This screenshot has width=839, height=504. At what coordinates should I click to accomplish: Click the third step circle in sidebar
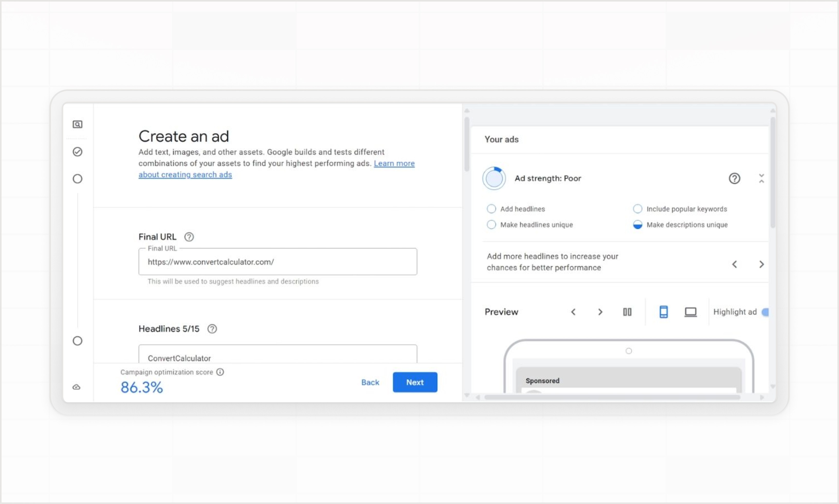[x=77, y=179]
